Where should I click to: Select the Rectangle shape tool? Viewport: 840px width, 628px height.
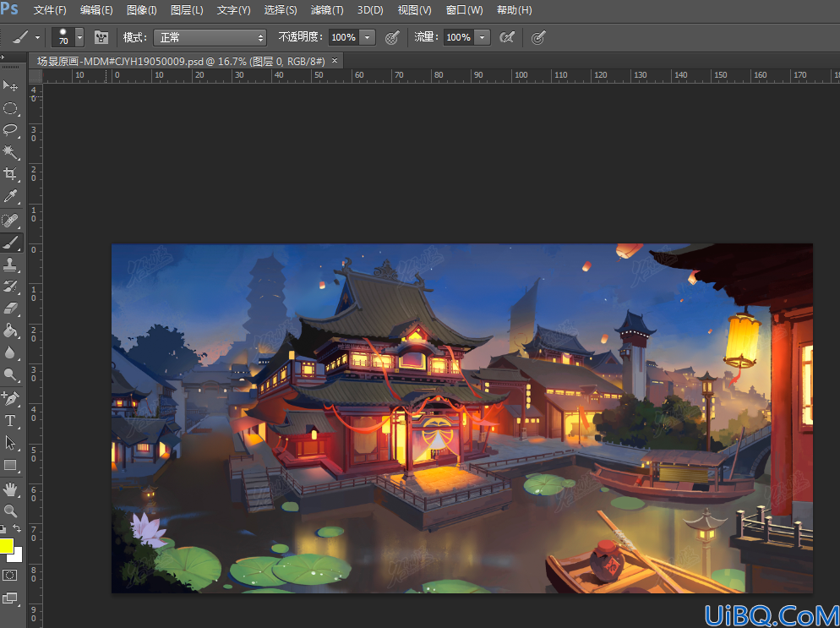[x=10, y=465]
